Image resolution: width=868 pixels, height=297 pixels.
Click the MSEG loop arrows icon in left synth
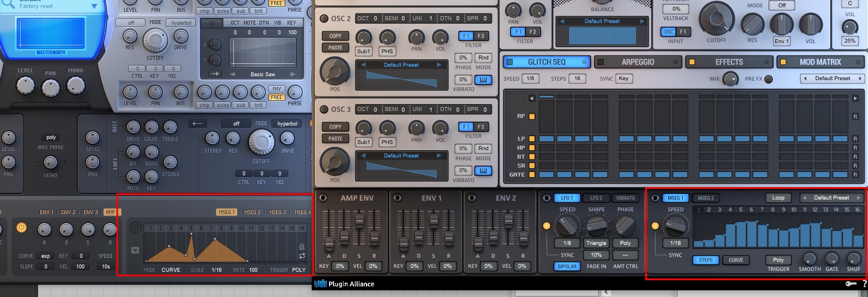(x=302, y=256)
